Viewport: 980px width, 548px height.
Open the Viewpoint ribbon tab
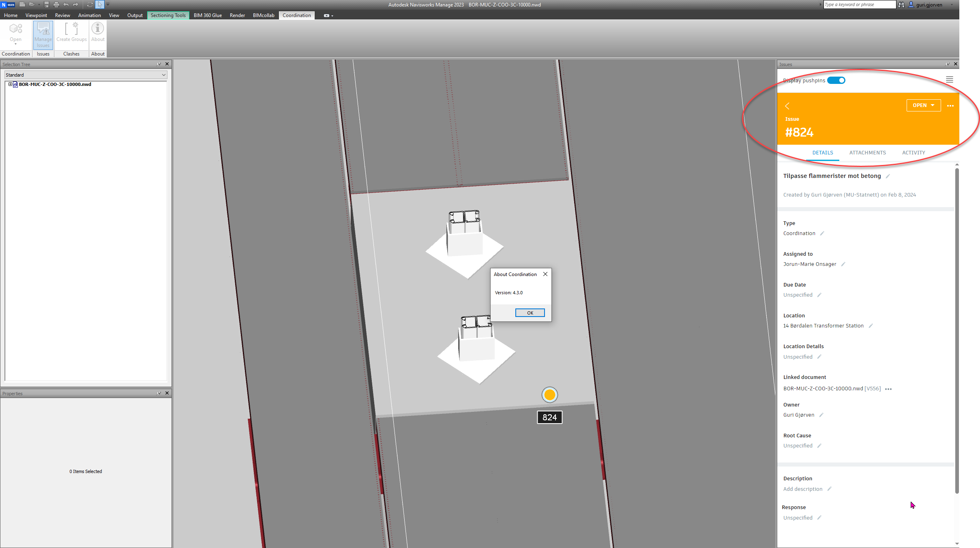click(x=36, y=15)
